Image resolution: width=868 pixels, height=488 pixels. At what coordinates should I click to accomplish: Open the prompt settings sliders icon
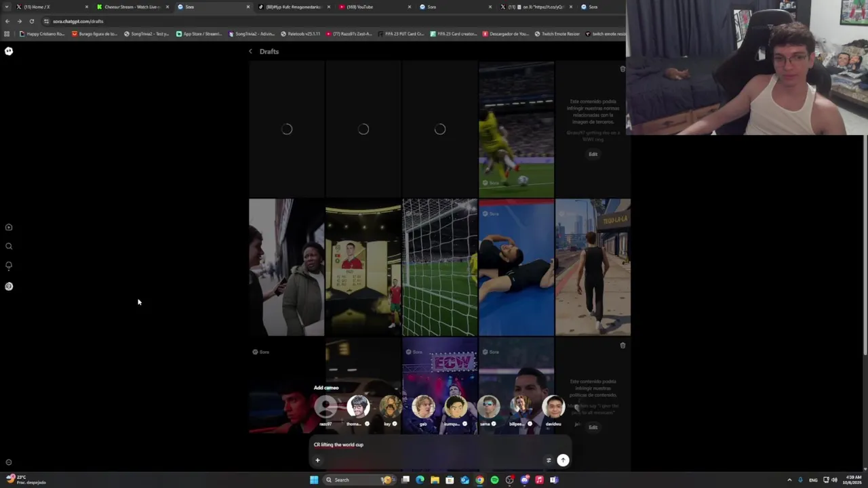549,460
